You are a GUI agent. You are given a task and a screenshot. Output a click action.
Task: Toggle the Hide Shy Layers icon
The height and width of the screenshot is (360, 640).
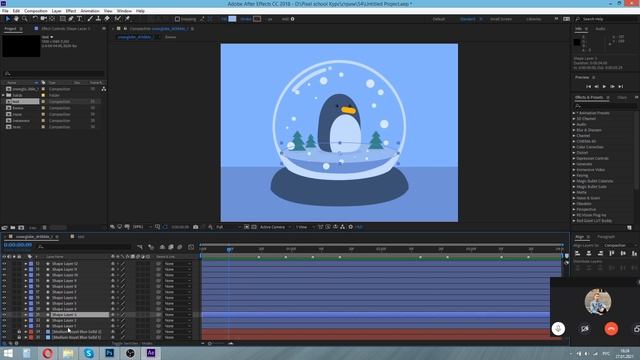point(162,247)
